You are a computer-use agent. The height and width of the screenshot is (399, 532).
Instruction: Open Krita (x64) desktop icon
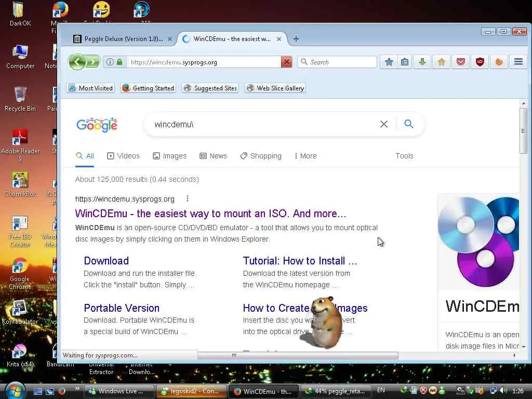point(20,355)
